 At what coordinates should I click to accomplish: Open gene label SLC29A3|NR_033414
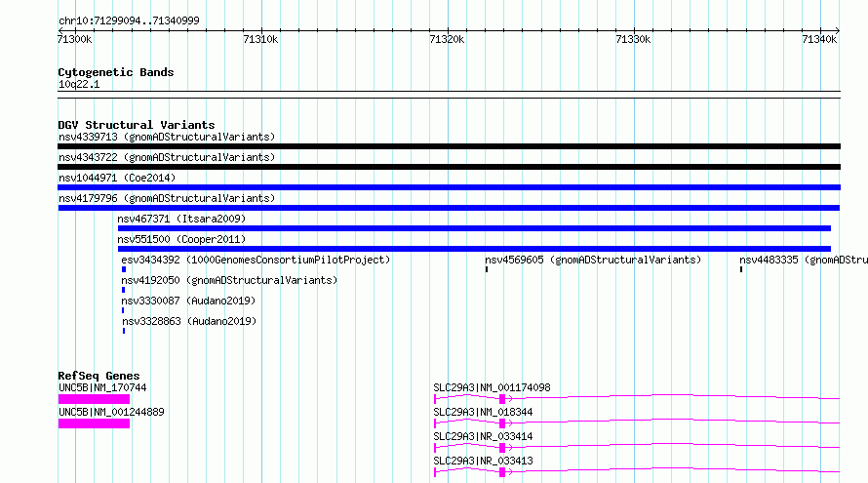point(483,436)
